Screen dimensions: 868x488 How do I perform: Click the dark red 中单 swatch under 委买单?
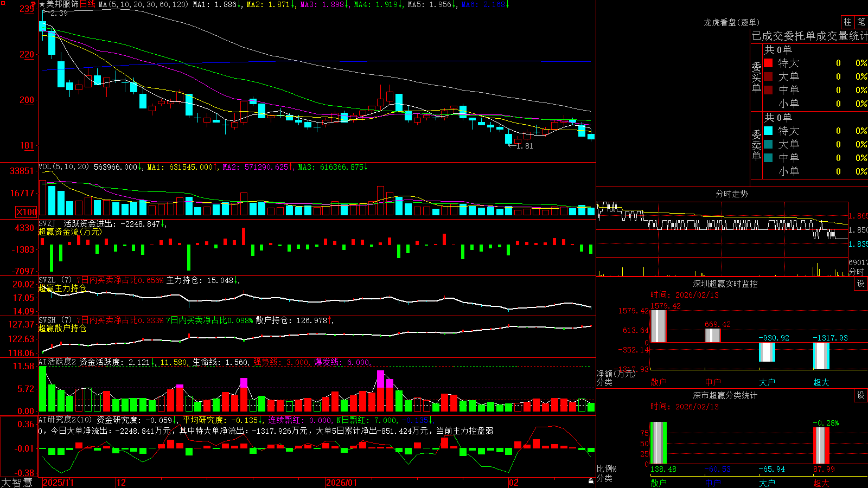point(768,90)
